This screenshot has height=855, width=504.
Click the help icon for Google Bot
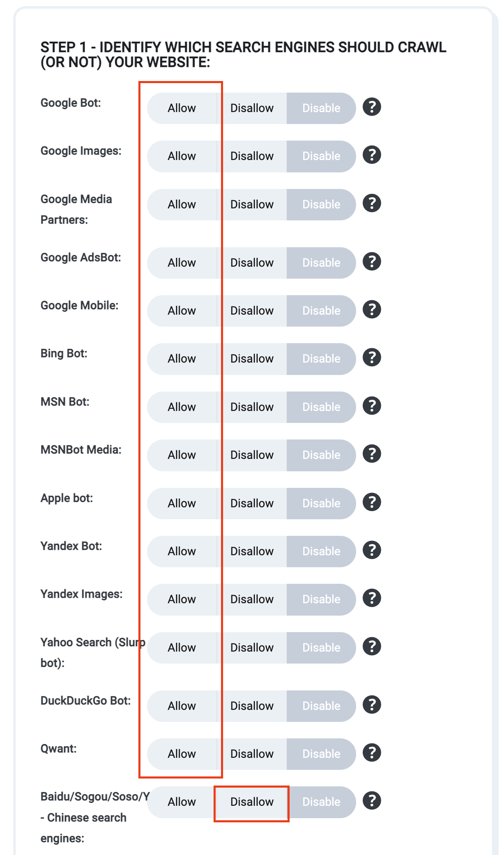[x=372, y=107]
